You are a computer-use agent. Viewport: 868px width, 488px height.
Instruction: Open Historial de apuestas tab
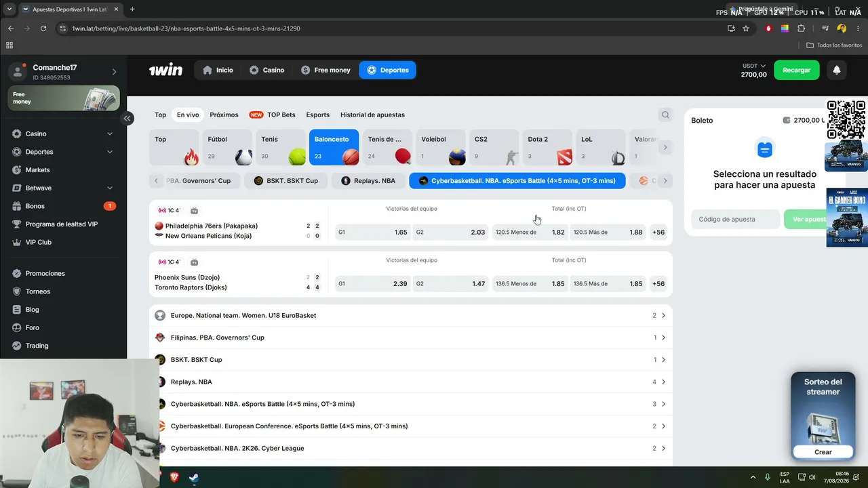(372, 115)
